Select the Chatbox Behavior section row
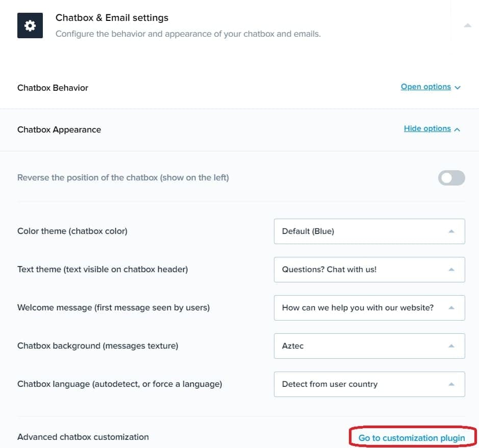 click(53, 88)
